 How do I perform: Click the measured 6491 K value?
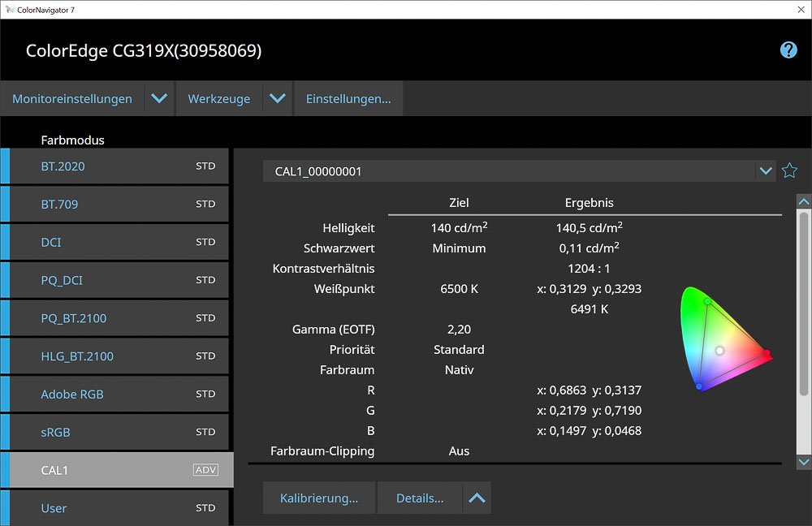(x=590, y=309)
